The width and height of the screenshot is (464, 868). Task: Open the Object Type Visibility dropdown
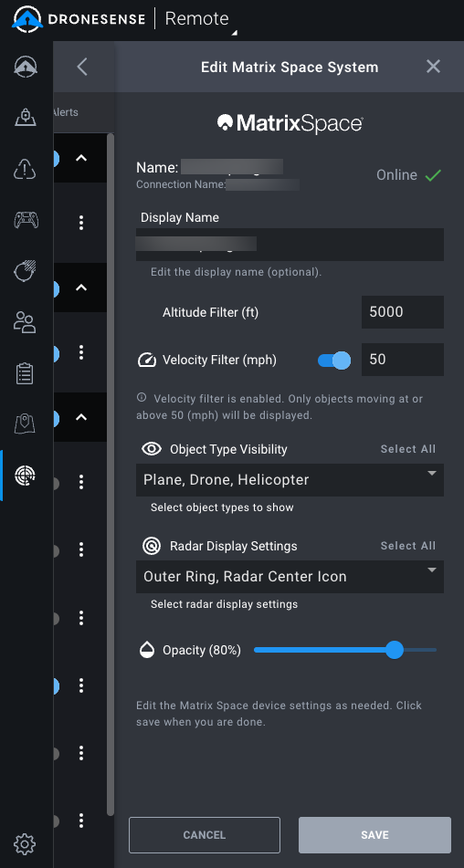290,480
